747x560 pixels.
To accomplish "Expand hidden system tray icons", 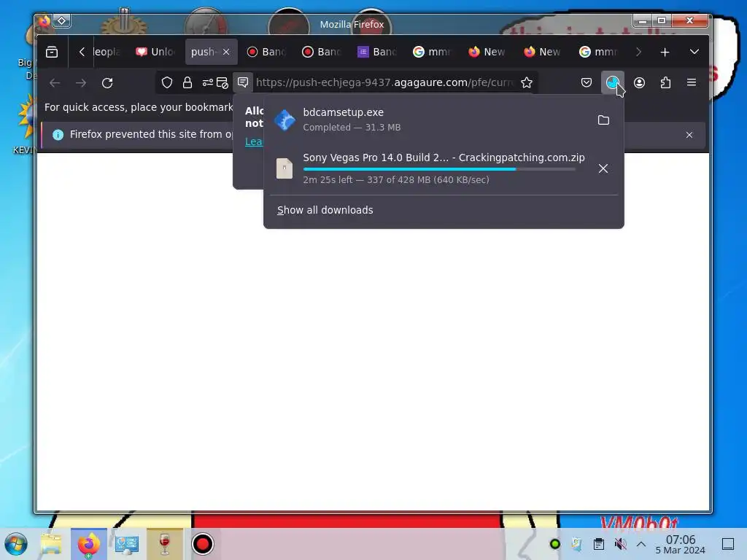I will [x=640, y=544].
